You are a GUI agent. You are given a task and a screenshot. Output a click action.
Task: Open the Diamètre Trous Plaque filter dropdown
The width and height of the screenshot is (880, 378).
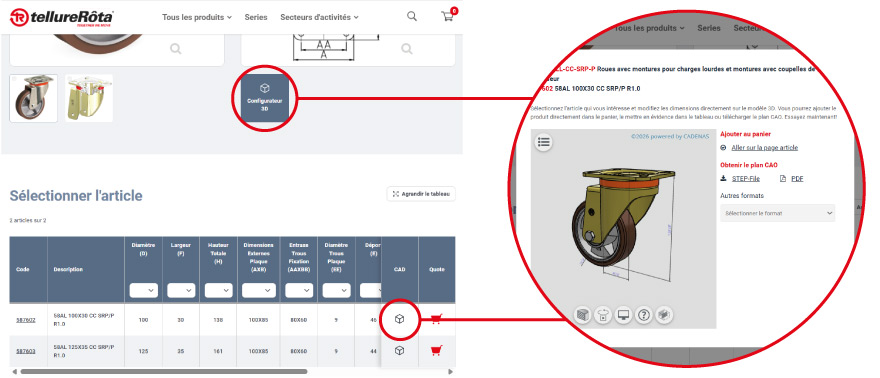point(337,291)
